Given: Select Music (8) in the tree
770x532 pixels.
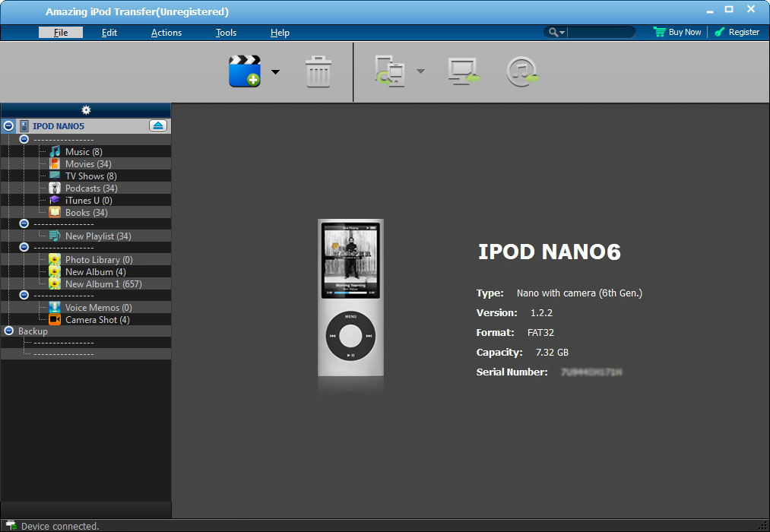Looking at the screenshot, I should coord(84,152).
